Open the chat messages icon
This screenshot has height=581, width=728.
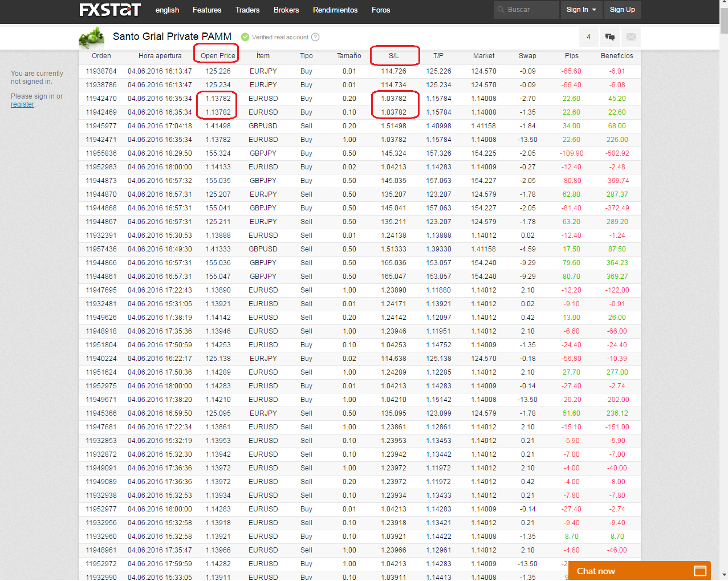(610, 37)
